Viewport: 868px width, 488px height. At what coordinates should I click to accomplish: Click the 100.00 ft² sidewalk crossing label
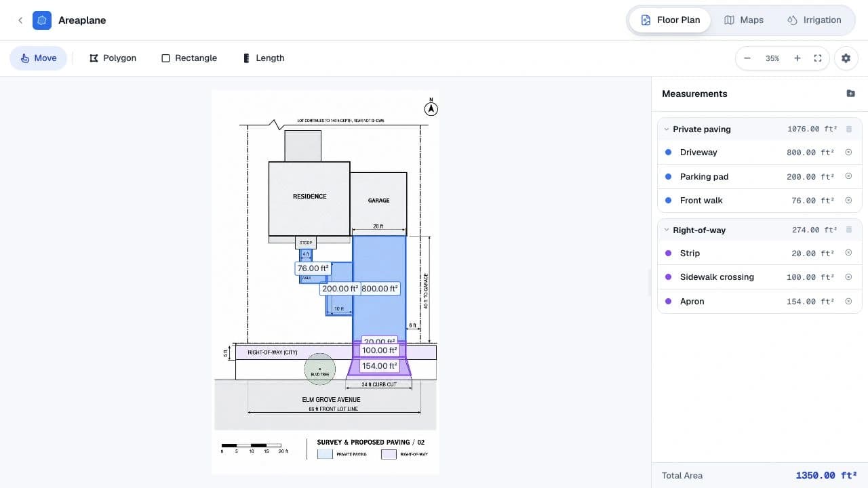click(380, 350)
